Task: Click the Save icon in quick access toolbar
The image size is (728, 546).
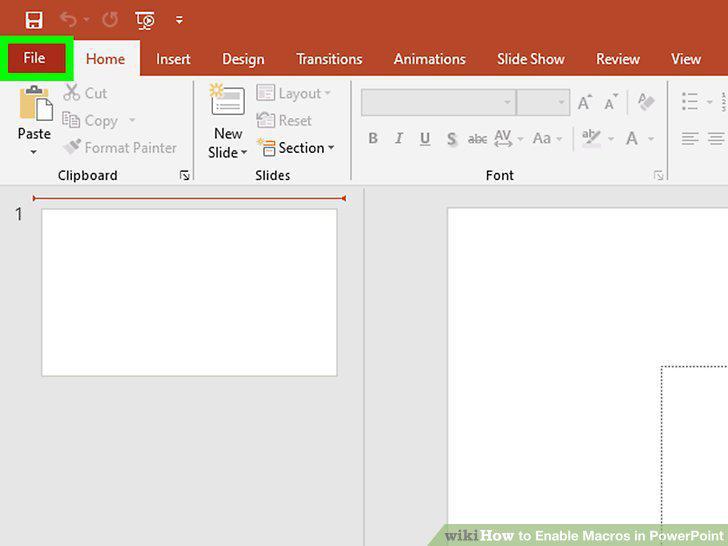Action: [x=34, y=20]
